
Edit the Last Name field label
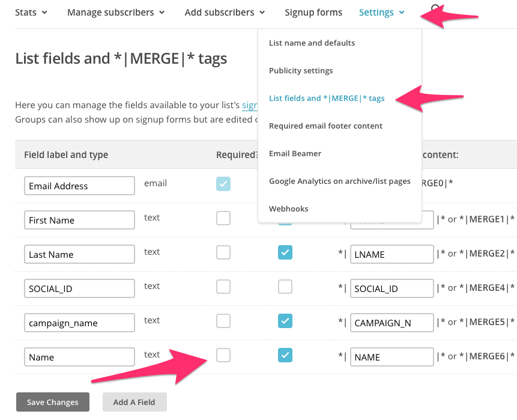[x=79, y=254]
